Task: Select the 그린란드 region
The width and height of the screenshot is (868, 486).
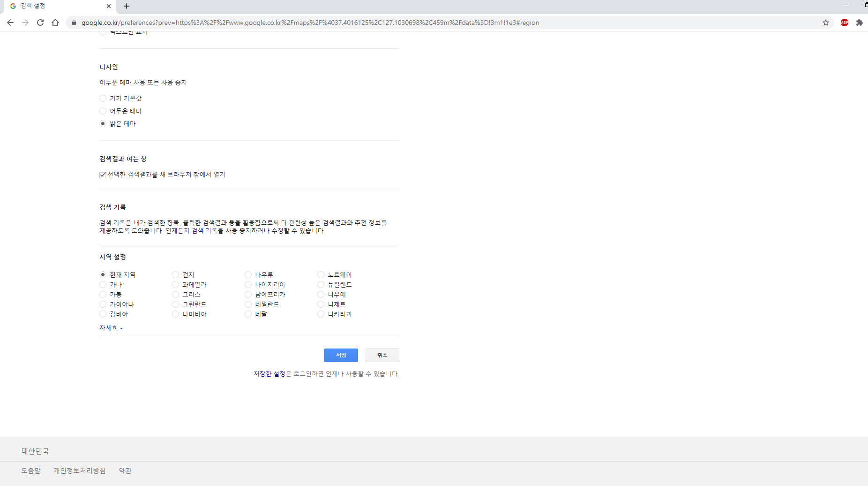Action: 176,304
